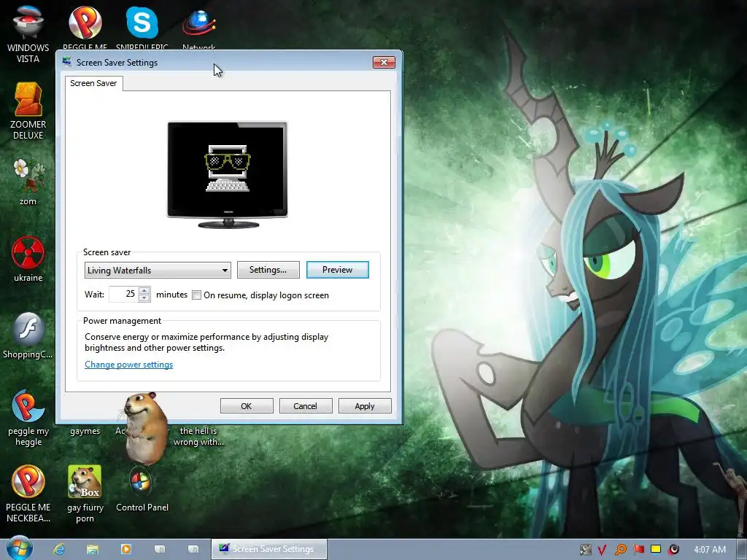
Task: Click the fourth pinned taskbar icon
Action: tap(160, 549)
